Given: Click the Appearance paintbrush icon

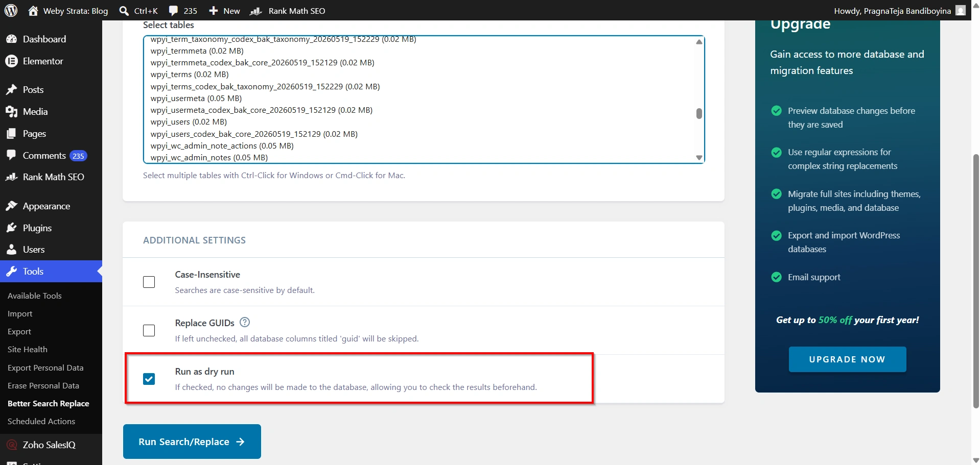Looking at the screenshot, I should click(x=11, y=206).
